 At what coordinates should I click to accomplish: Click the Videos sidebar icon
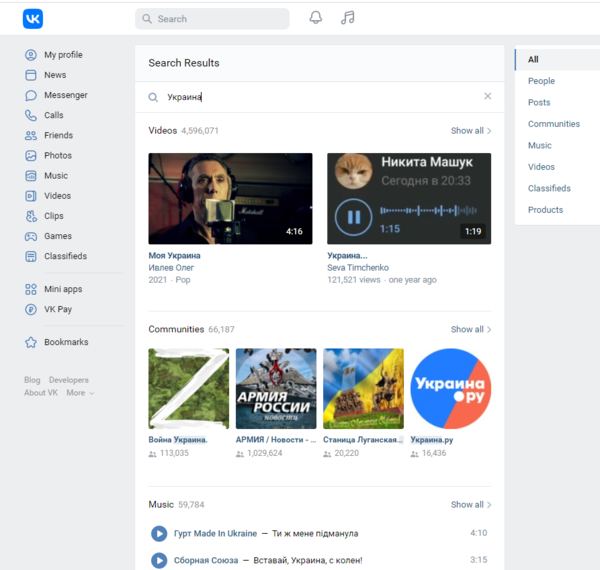[x=31, y=196]
